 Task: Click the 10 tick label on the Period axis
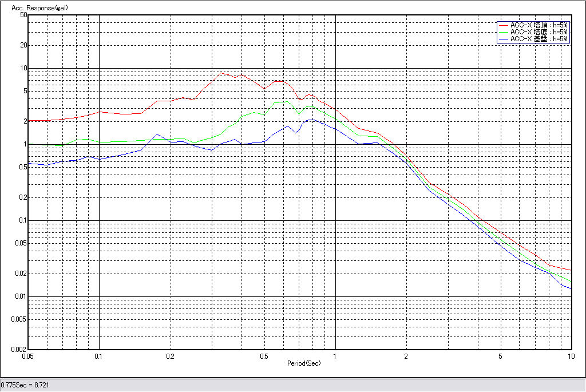(x=570, y=356)
